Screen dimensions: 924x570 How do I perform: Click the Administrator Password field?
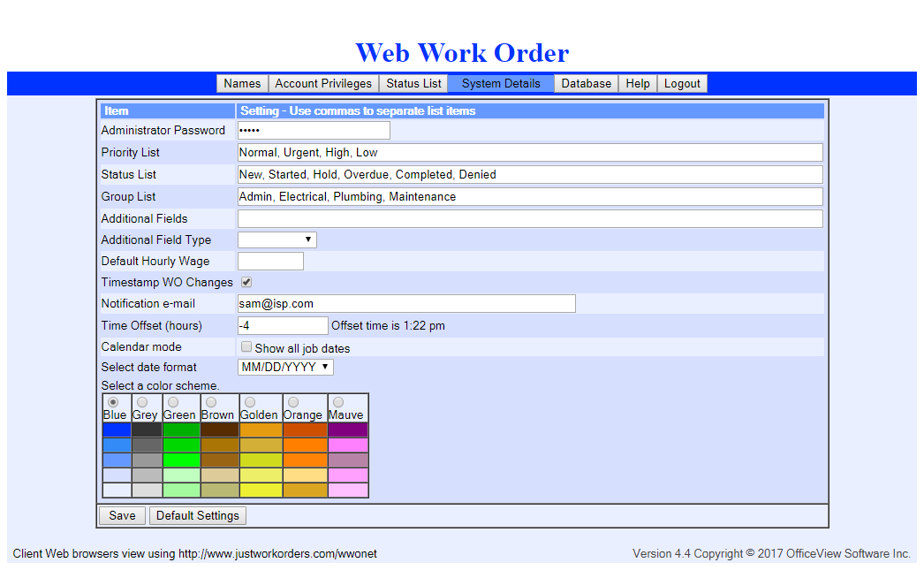(x=314, y=131)
